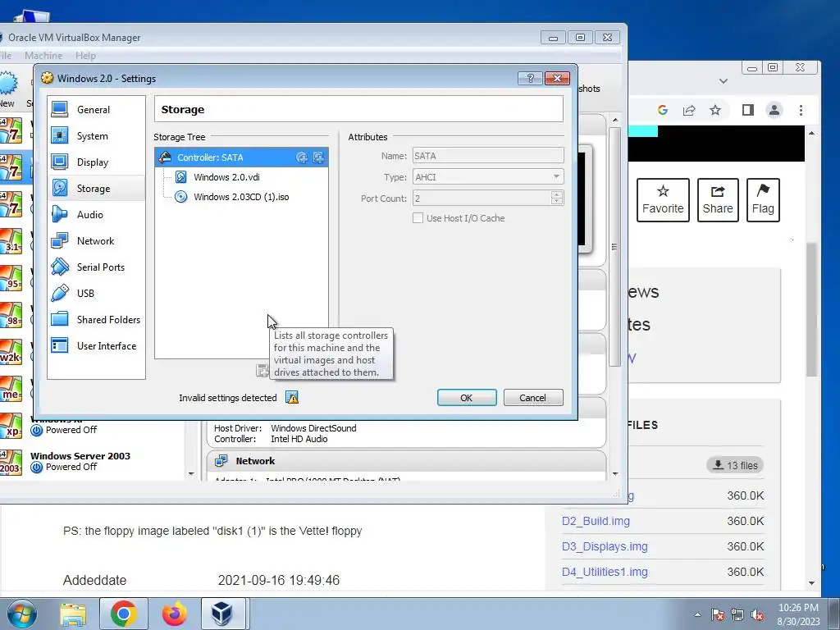Click the New machine icon in VirtualBox Manager
840x630 pixels.
7,84
